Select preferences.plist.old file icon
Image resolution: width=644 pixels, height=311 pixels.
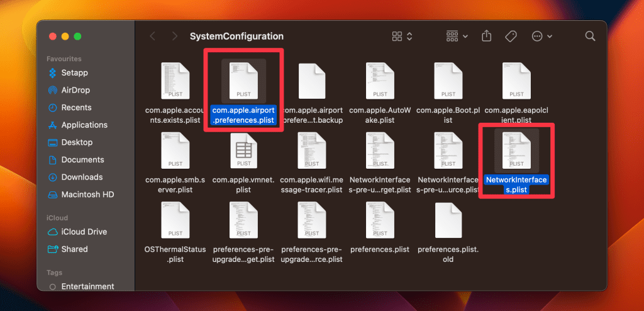448,220
